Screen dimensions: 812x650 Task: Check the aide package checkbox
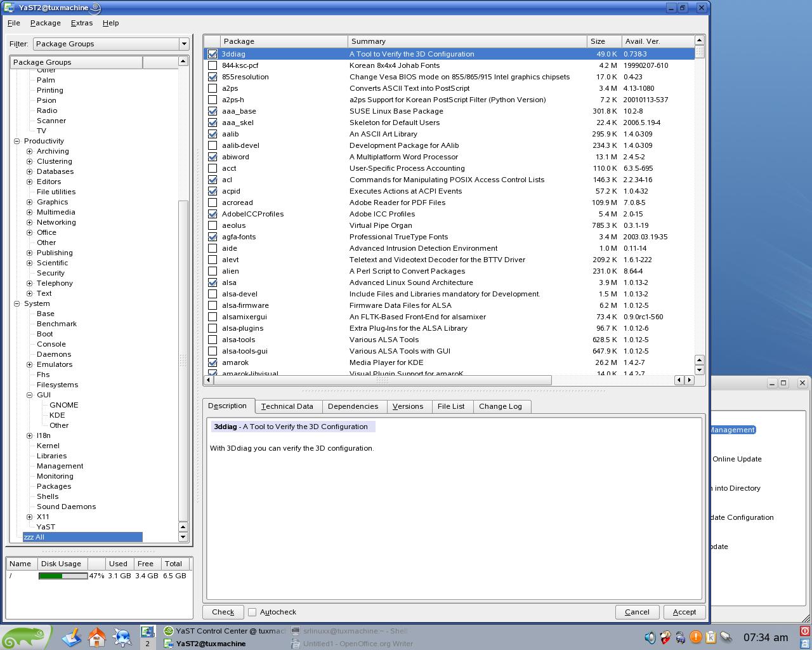pos(213,248)
